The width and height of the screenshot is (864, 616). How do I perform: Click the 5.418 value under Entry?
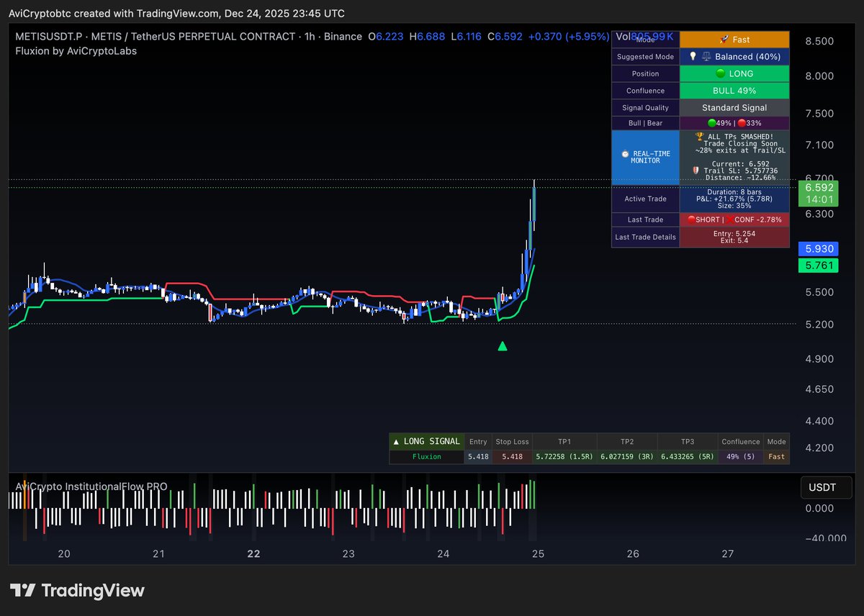(x=478, y=456)
